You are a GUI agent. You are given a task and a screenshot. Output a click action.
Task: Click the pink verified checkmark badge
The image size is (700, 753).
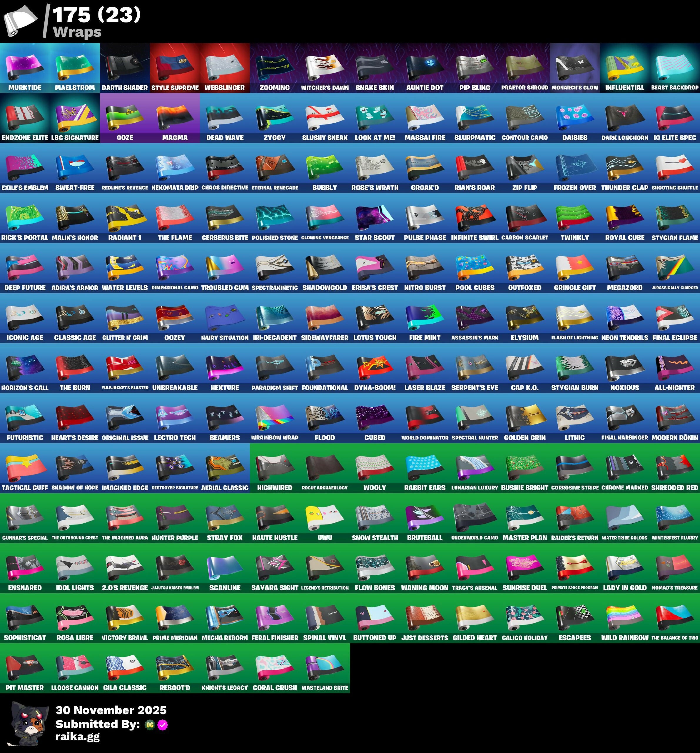163,725
